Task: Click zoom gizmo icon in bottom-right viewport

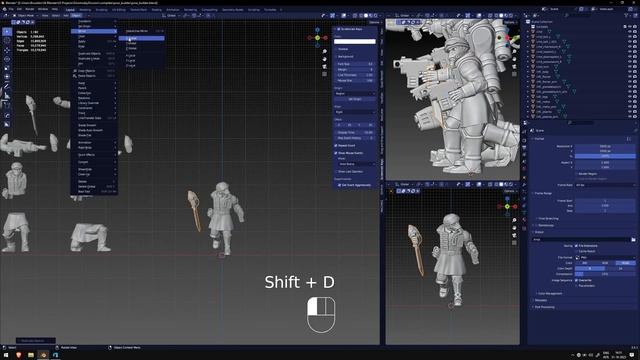Action: point(514,220)
